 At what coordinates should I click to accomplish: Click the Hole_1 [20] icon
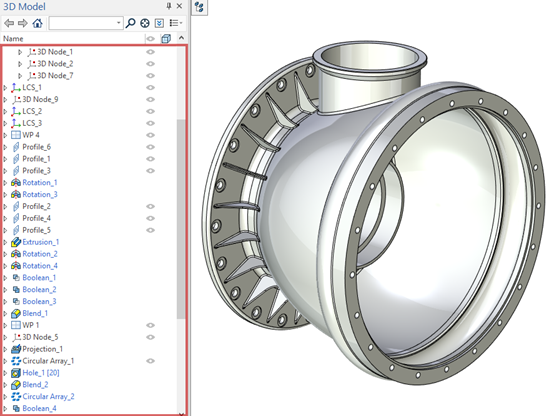pos(16,373)
